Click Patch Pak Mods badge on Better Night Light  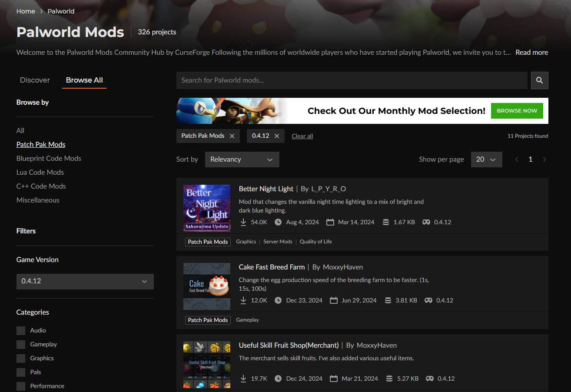(208, 242)
